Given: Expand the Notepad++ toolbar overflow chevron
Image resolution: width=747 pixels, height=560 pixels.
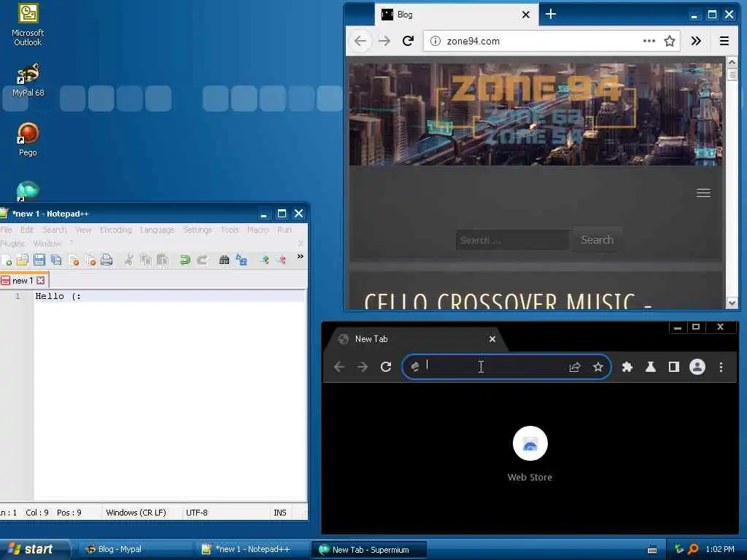Looking at the screenshot, I should tap(300, 257).
